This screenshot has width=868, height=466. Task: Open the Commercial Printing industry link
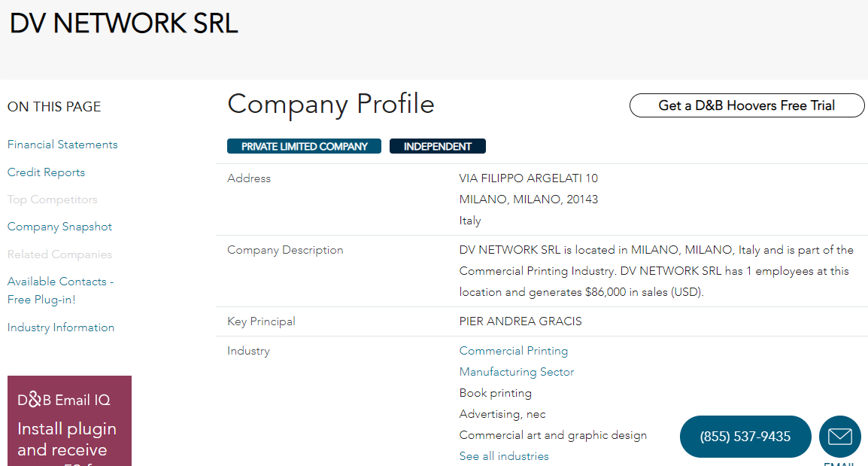(513, 351)
